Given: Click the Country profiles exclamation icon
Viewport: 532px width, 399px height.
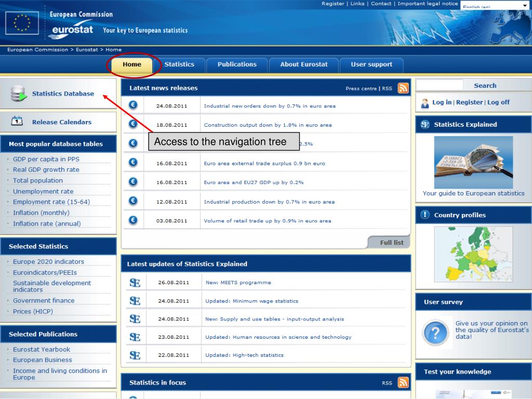Looking at the screenshot, I should (425, 215).
